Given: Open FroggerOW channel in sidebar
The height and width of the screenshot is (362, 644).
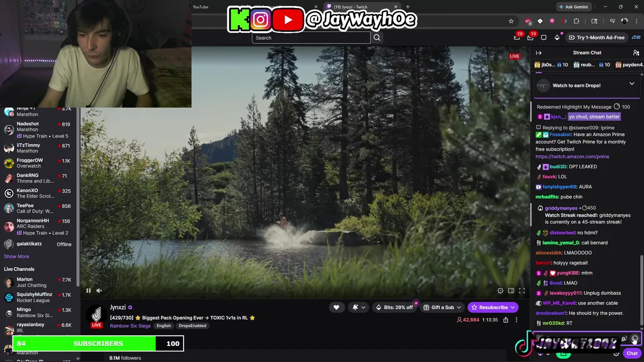Looking at the screenshot, I should click(38, 163).
